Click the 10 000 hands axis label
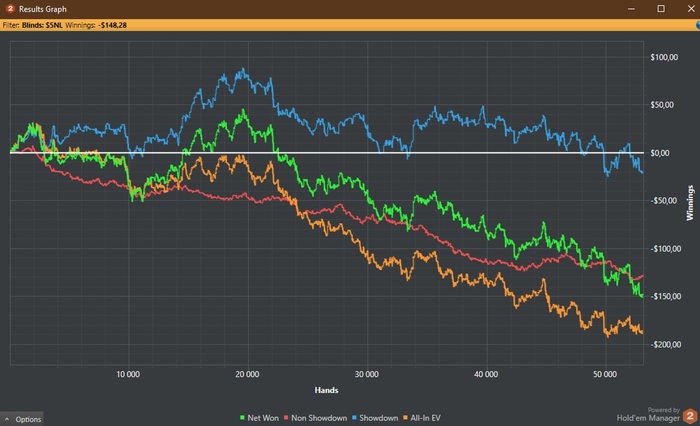This screenshot has width=700, height=426. point(128,374)
